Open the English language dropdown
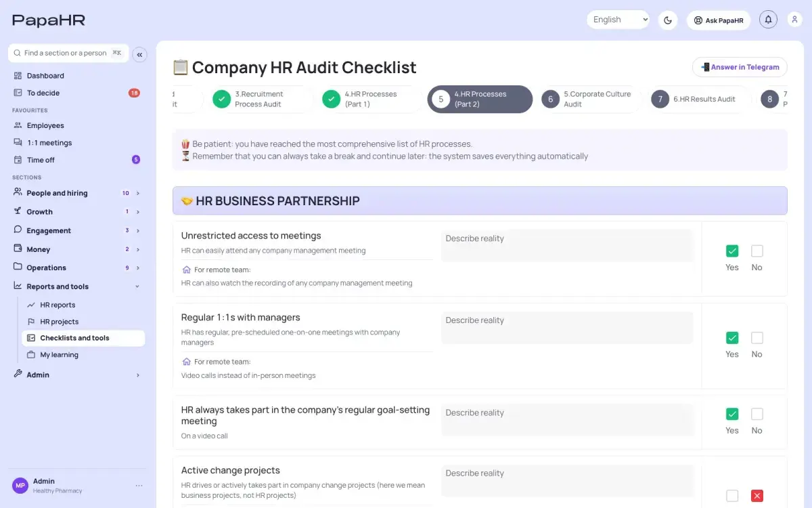Viewport: 812px width, 508px height. click(618, 20)
